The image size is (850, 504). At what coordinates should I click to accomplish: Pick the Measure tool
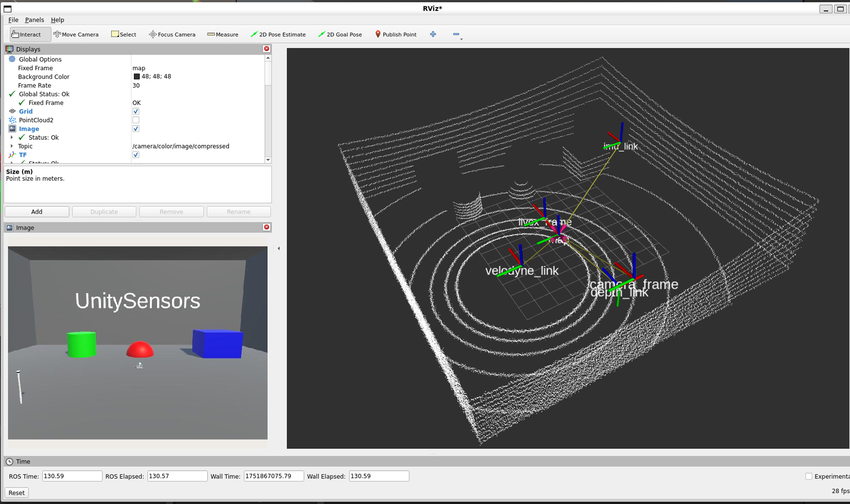tap(223, 34)
